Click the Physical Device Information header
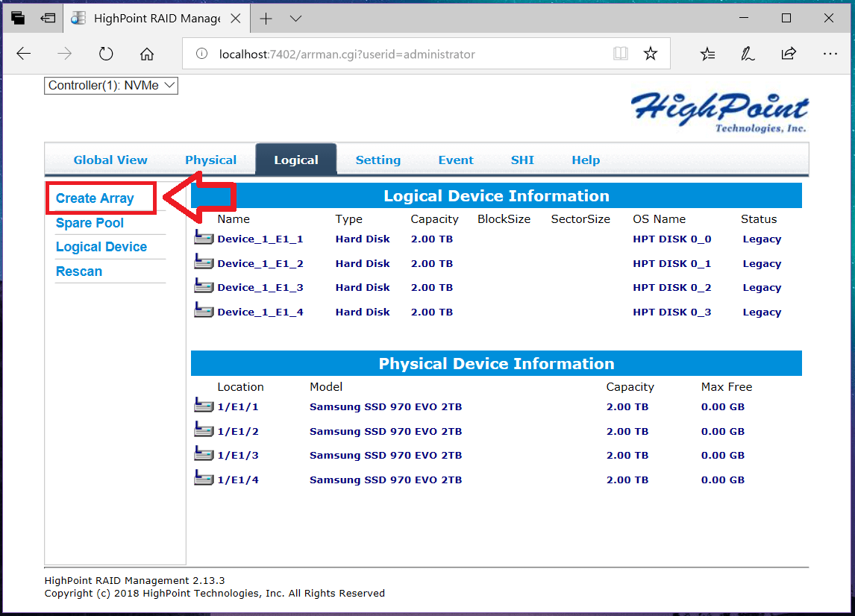The width and height of the screenshot is (855, 616). (496, 364)
